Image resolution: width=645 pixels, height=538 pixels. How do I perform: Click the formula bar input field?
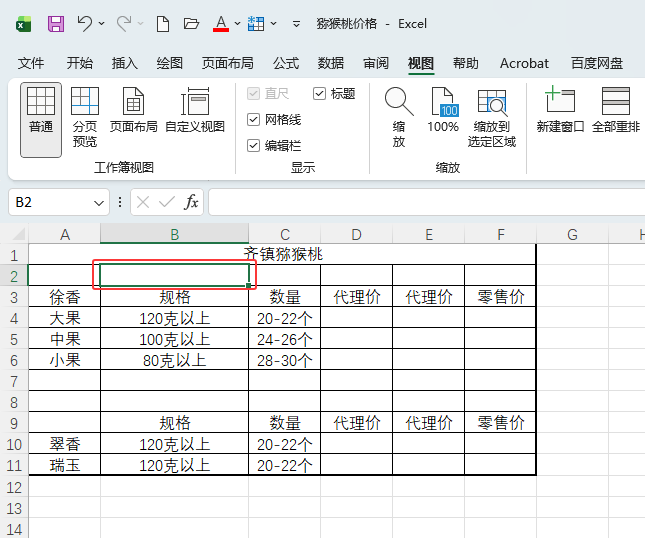[x=427, y=202]
